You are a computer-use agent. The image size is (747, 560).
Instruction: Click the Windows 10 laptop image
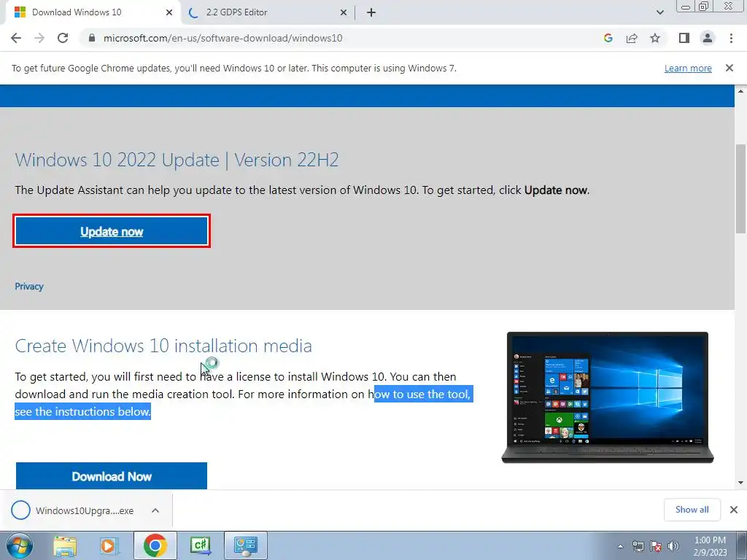pyautogui.click(x=608, y=397)
